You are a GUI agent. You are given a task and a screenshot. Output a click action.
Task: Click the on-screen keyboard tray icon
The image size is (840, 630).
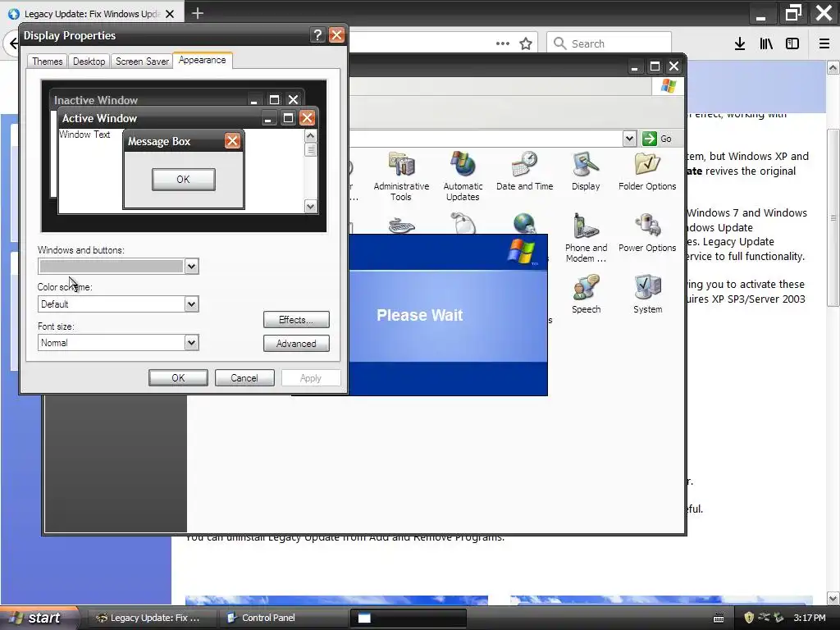(x=719, y=619)
